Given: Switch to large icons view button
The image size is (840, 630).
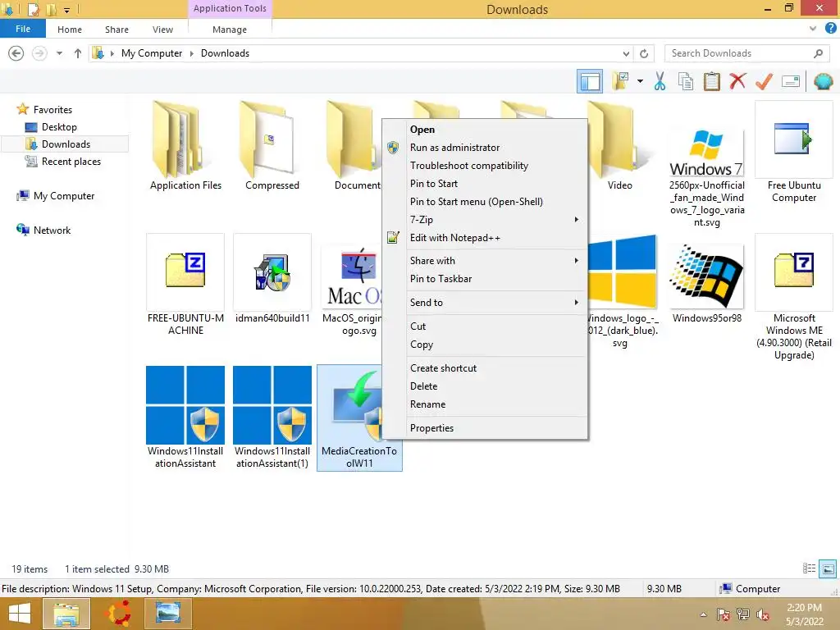Looking at the screenshot, I should point(828,568).
